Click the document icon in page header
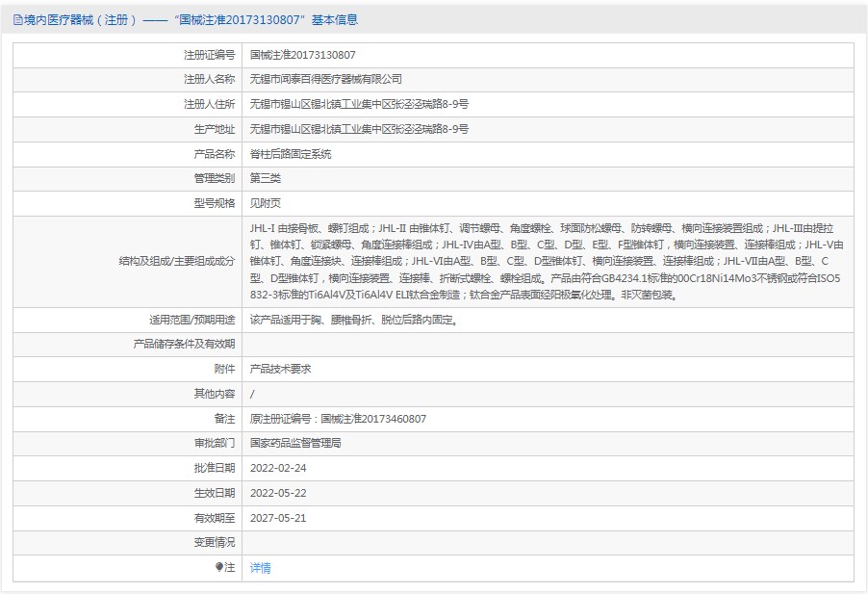The height and width of the screenshot is (594, 868). tap(17, 20)
